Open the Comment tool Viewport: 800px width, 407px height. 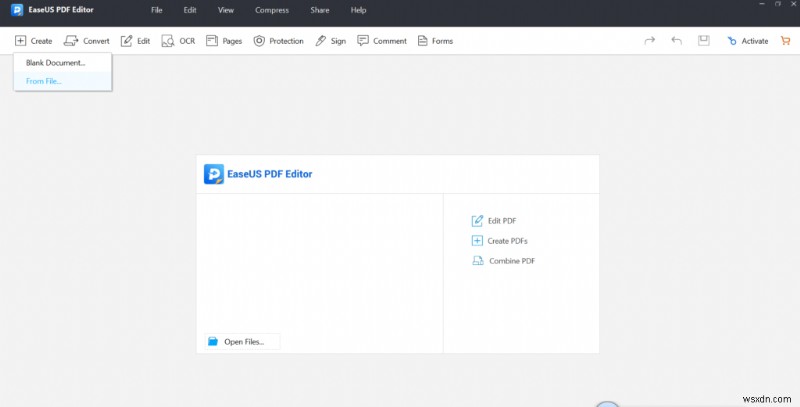(382, 41)
